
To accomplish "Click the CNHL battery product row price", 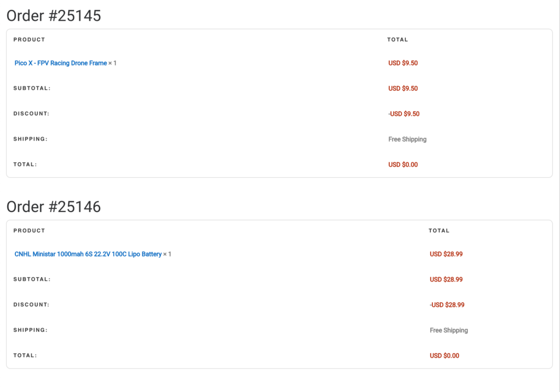I will 446,254.
